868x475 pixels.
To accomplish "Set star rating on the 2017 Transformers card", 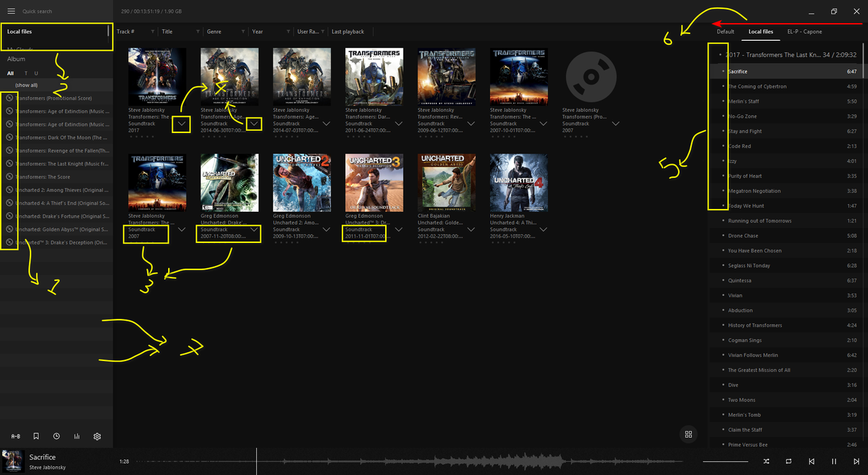I will [x=140, y=136].
